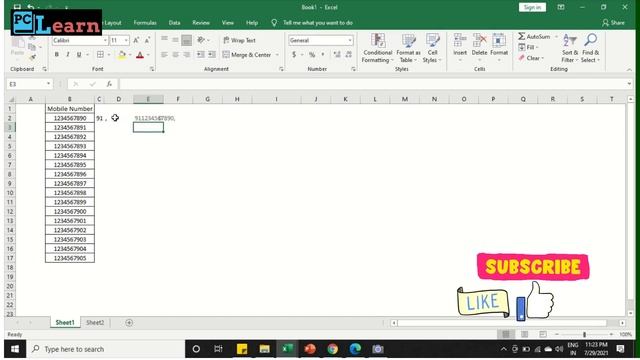Click Tell me what you want to do
The height and width of the screenshot is (360, 640).
tap(318, 23)
